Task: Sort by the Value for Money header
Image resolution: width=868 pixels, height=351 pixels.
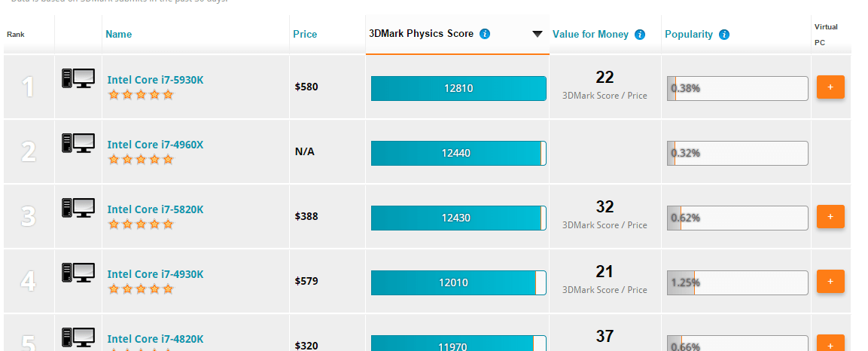Action: pos(590,35)
